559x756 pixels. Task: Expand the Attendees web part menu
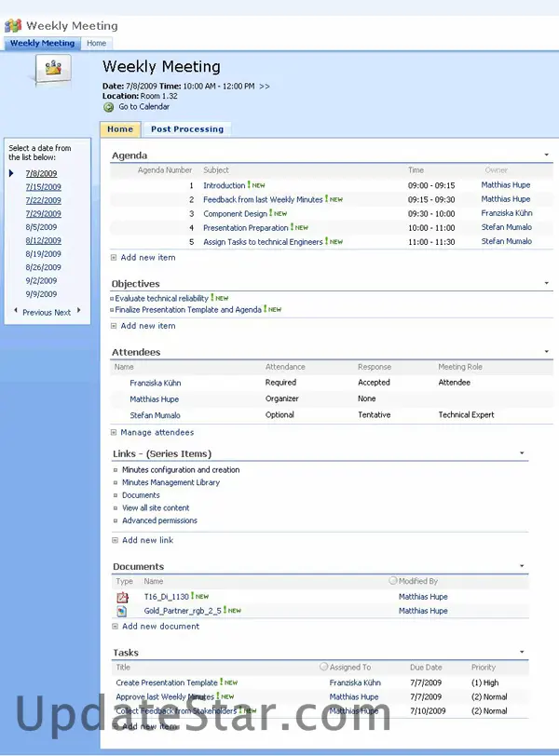pyautogui.click(x=547, y=352)
